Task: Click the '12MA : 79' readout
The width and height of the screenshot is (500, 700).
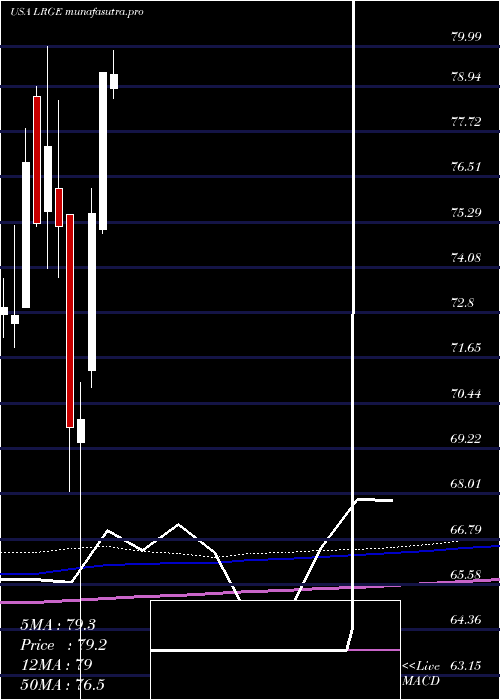Action: coord(56,665)
